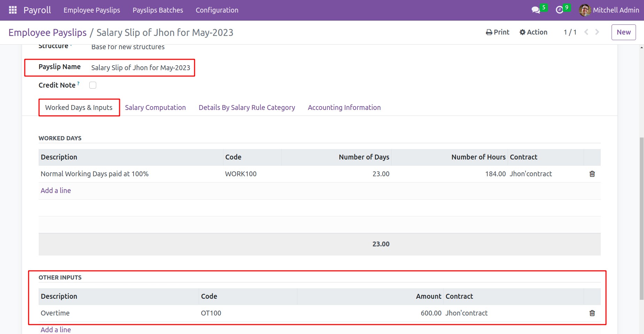Open Details By Salary Rule Category tab
644x334 pixels.
pos(247,107)
